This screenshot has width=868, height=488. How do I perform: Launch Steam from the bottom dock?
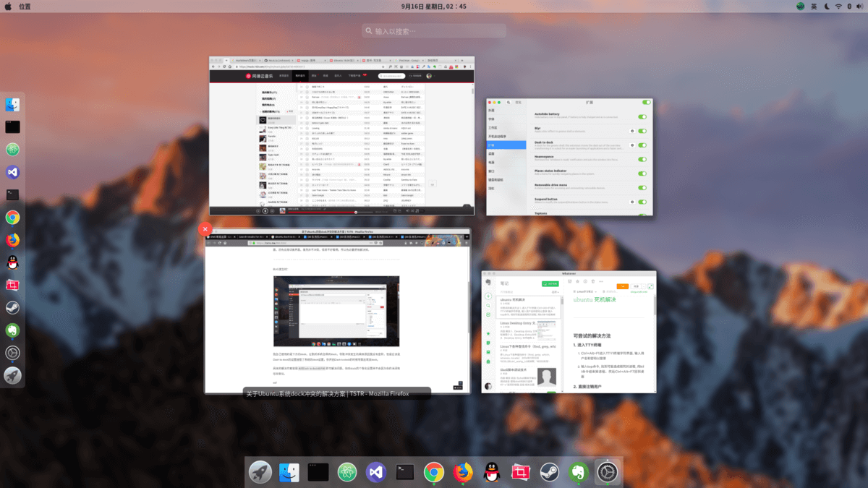click(x=549, y=472)
